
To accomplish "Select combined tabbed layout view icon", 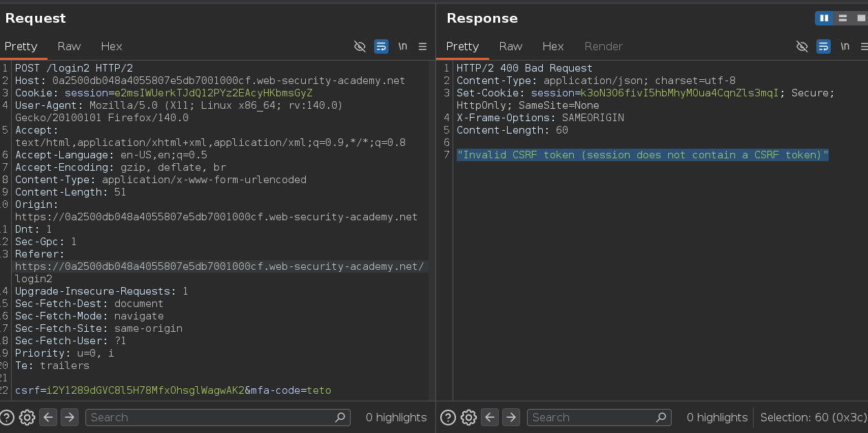I will pos(860,18).
